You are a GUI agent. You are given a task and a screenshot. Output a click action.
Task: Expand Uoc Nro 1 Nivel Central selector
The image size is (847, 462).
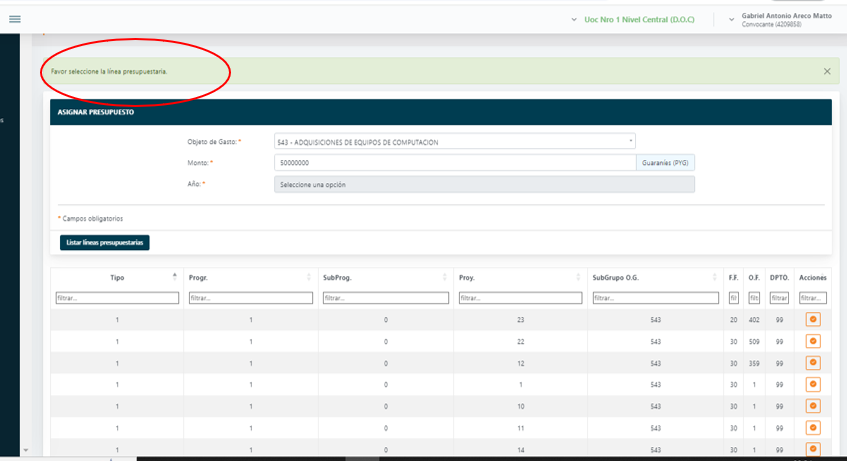point(633,19)
